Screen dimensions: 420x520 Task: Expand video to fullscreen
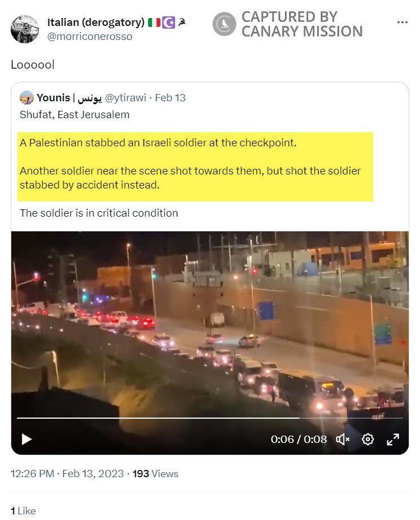(x=393, y=439)
